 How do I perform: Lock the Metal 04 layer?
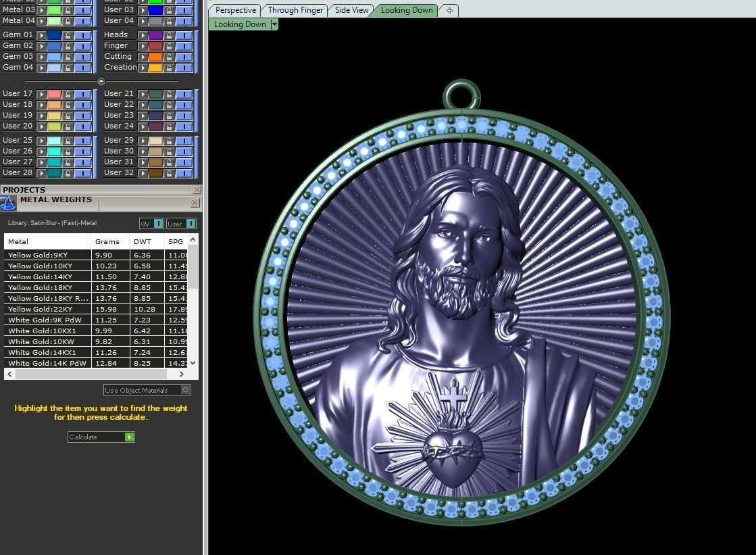(x=68, y=21)
